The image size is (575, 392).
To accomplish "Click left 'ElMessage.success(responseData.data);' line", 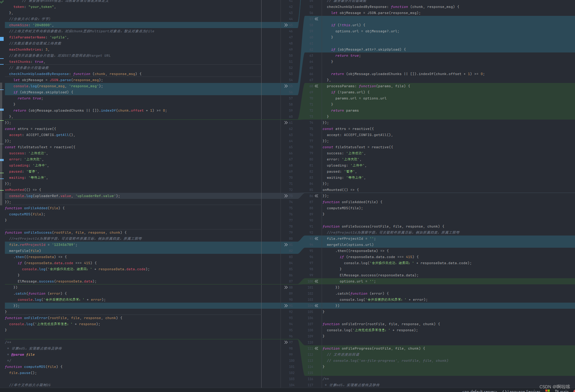I will coord(57,281).
